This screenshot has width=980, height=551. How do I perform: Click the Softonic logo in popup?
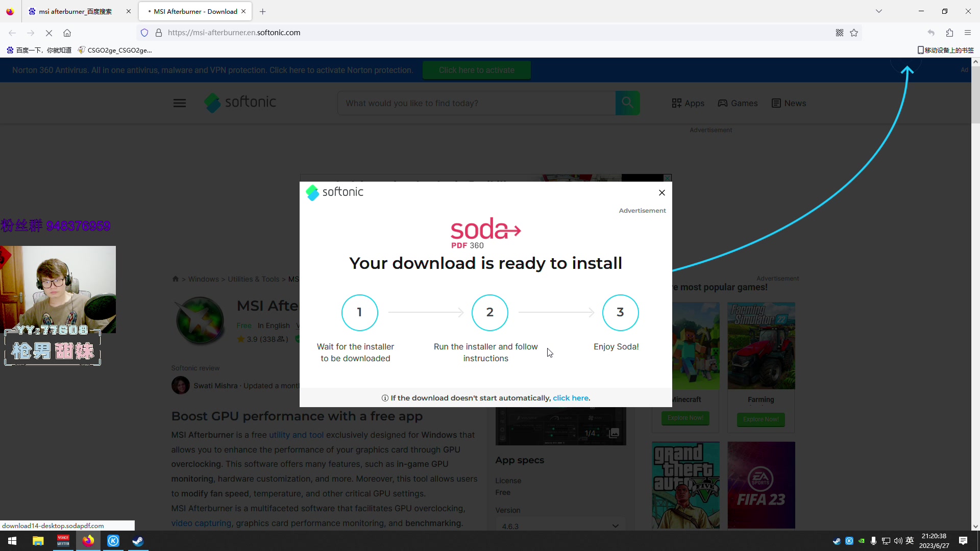[334, 192]
